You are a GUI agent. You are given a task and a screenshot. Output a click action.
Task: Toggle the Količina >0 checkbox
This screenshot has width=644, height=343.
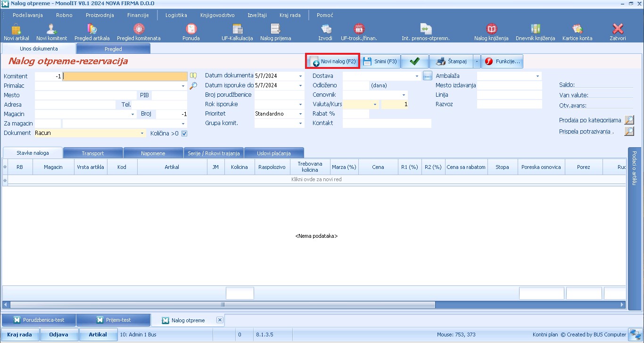pyautogui.click(x=184, y=134)
